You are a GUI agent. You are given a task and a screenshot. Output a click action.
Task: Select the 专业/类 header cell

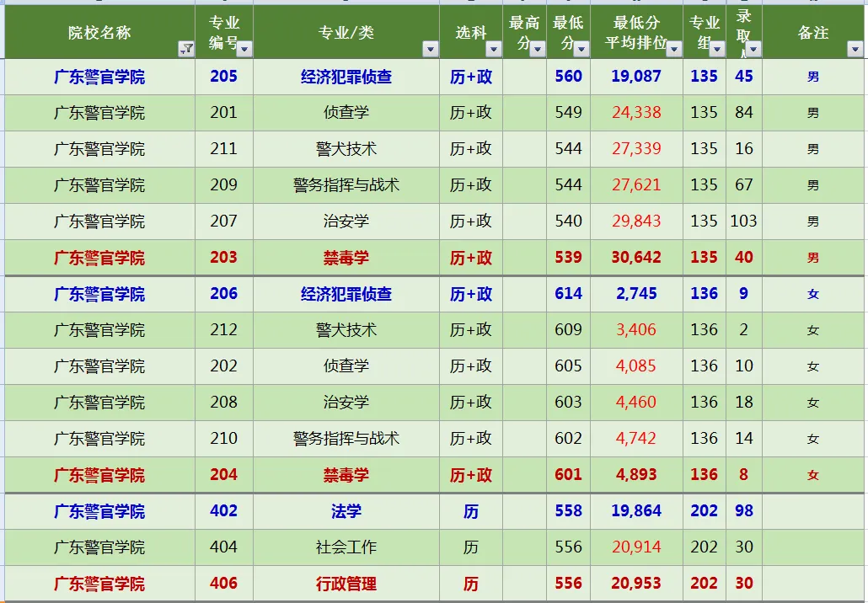point(346,32)
